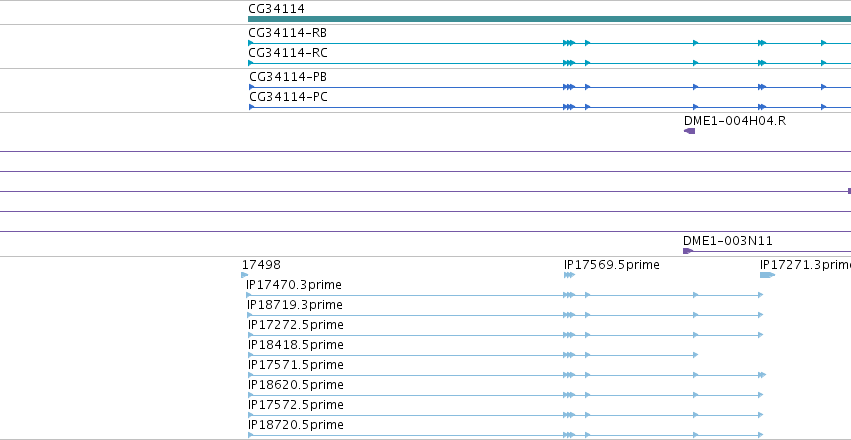Image resolution: width=851 pixels, height=440 pixels.
Task: Select the IP18720.5prime label
Action: [x=296, y=424]
